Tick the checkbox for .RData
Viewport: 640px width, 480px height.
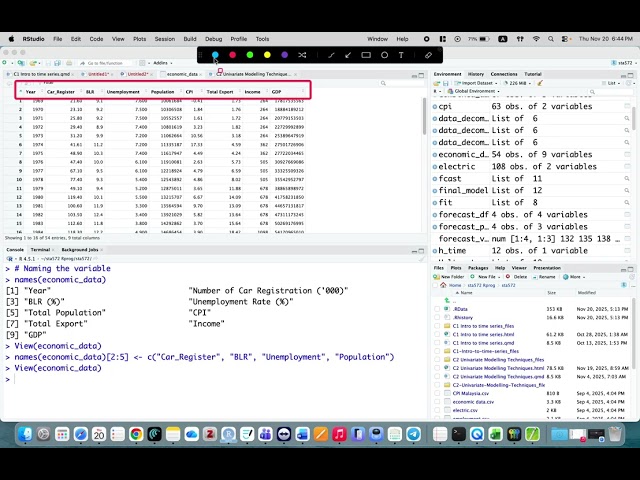(437, 309)
